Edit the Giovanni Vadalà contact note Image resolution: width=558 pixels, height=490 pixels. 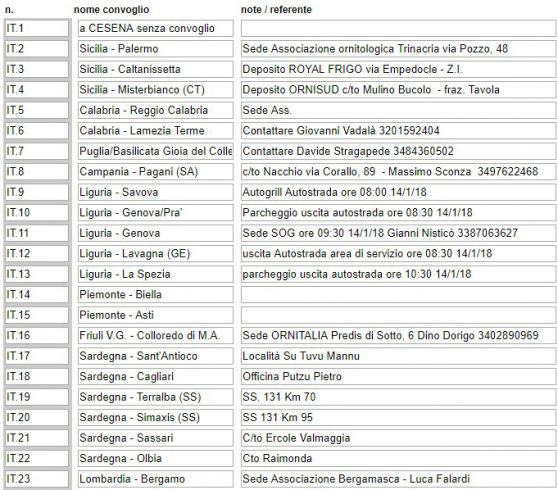click(x=398, y=131)
